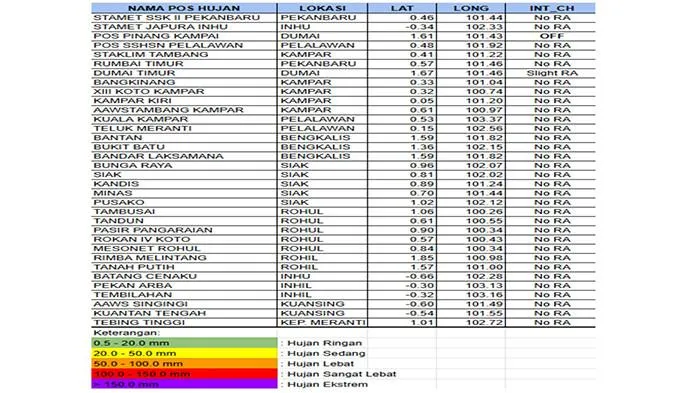Click the BUNGA RAYA station cell

[x=184, y=166]
